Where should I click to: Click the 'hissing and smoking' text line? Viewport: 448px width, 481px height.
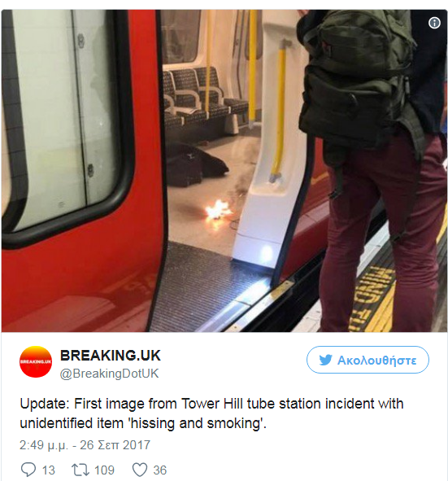[143, 423]
